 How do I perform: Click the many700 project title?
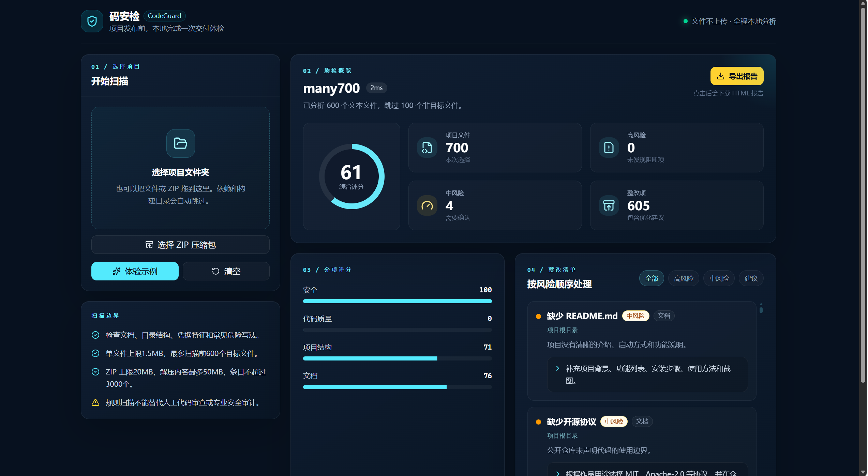331,88
